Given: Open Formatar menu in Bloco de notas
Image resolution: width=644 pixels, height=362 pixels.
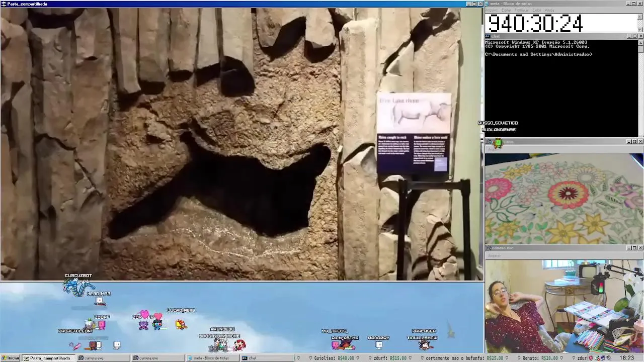Looking at the screenshot, I should [x=522, y=10].
